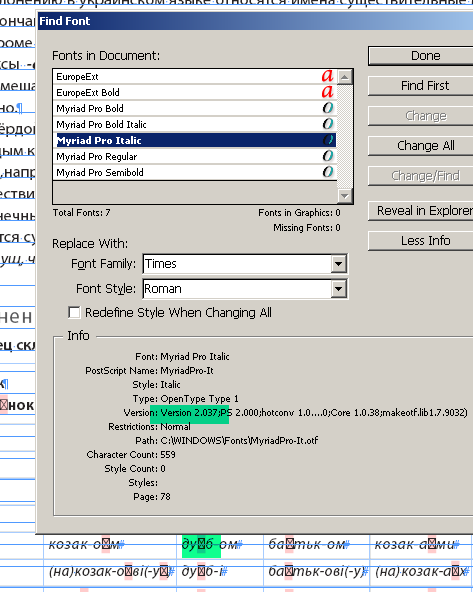Image resolution: width=473 pixels, height=592 pixels.
Task: Open the Font Family dropdown arrow
Action: coord(339,264)
